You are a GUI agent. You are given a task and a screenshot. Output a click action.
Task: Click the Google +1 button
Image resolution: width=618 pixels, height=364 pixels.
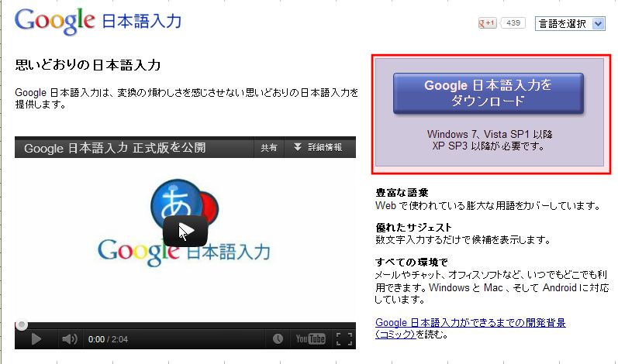pyautogui.click(x=487, y=23)
